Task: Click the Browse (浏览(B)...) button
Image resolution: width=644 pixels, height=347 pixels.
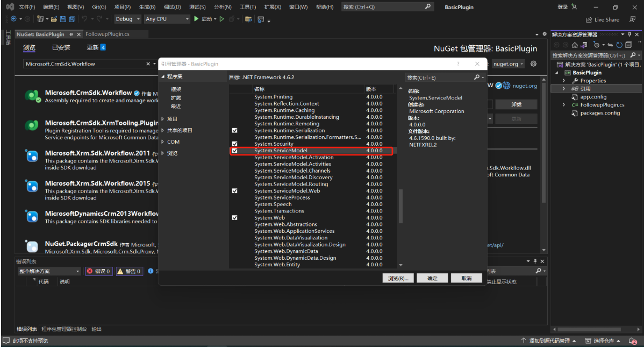Action: click(398, 278)
